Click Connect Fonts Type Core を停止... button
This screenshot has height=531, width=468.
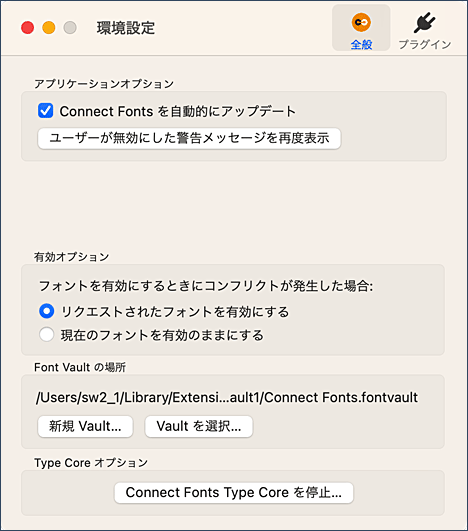tap(234, 493)
